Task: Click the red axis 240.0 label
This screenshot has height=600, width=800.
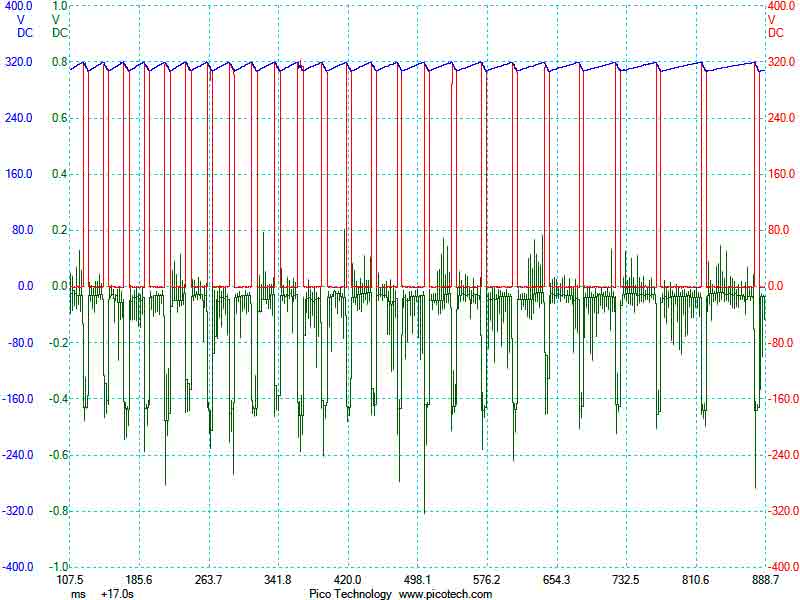Action: [781, 118]
